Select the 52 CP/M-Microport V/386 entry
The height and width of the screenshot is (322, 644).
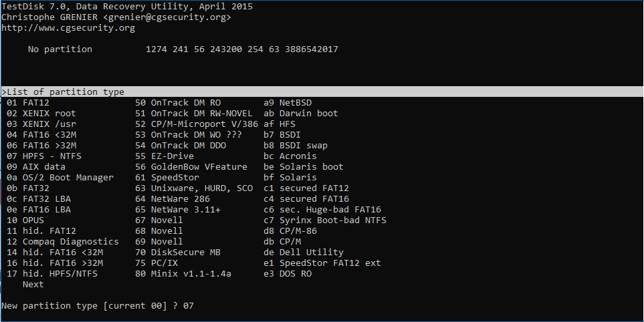[197, 124]
